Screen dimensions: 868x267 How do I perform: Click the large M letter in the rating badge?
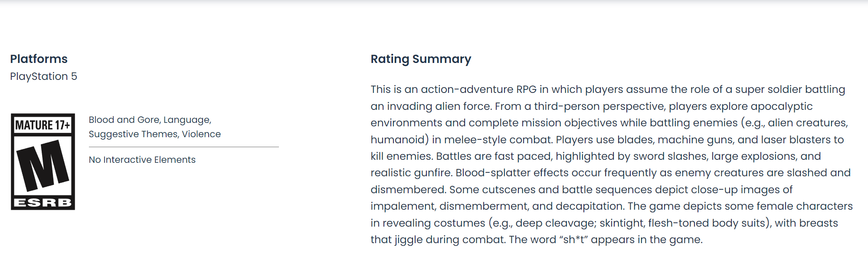43,166
